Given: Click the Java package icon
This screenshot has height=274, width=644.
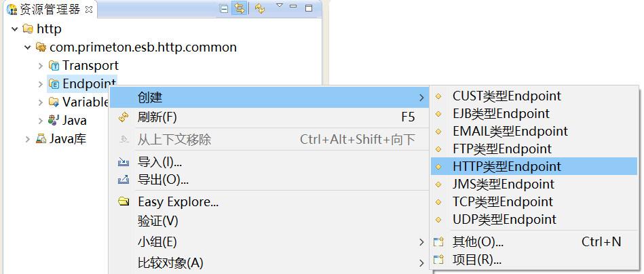Looking at the screenshot, I should pyautogui.click(x=54, y=121).
